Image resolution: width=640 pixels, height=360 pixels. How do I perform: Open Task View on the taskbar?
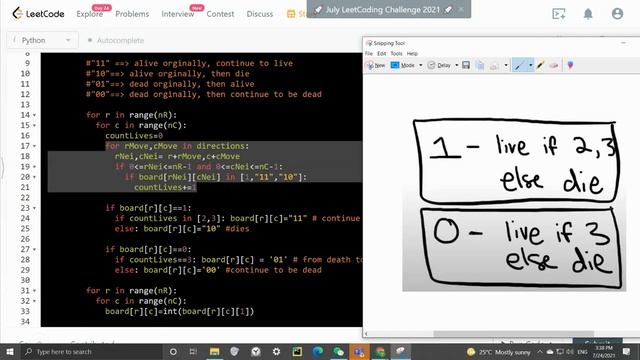tap(193, 351)
